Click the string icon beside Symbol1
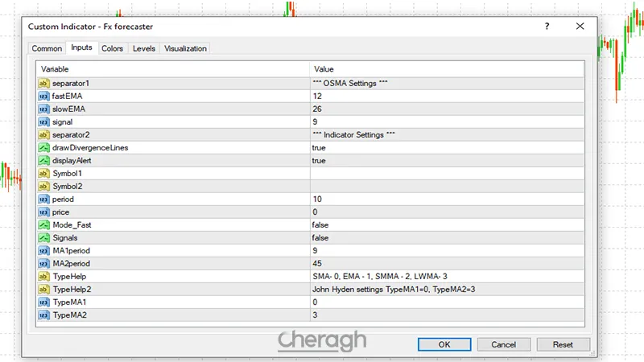 point(43,174)
